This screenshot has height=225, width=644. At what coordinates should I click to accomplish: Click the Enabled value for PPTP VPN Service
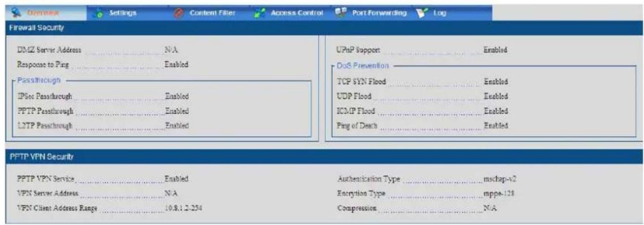click(176, 179)
